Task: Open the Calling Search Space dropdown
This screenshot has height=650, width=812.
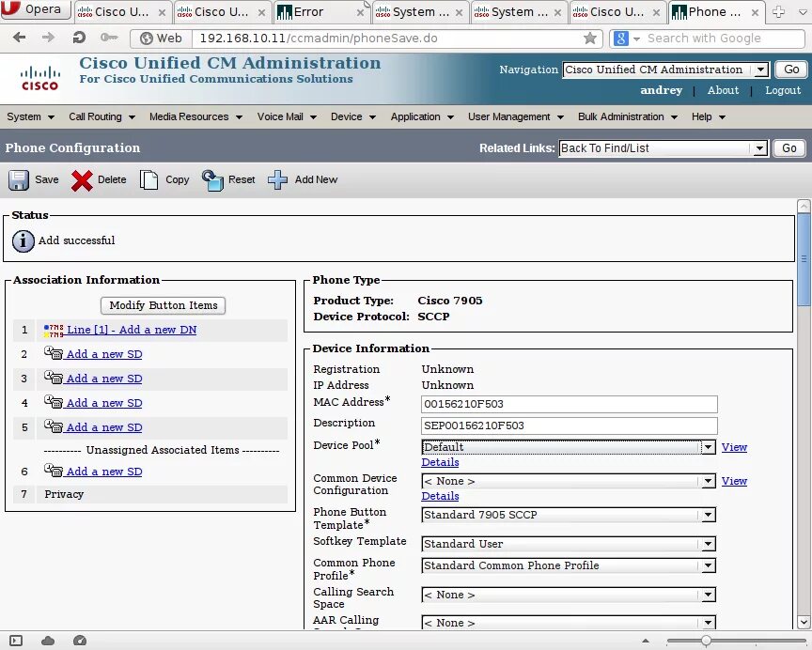Action: 568,596
